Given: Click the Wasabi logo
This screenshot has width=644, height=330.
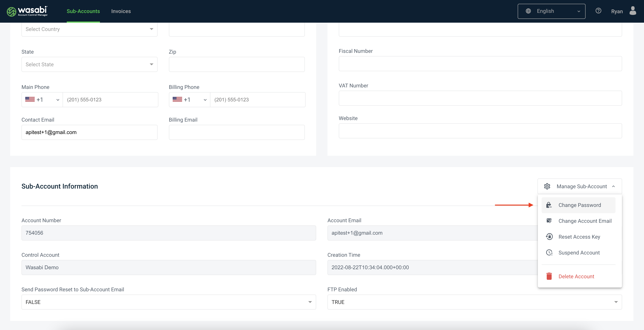Looking at the screenshot, I should (x=27, y=11).
